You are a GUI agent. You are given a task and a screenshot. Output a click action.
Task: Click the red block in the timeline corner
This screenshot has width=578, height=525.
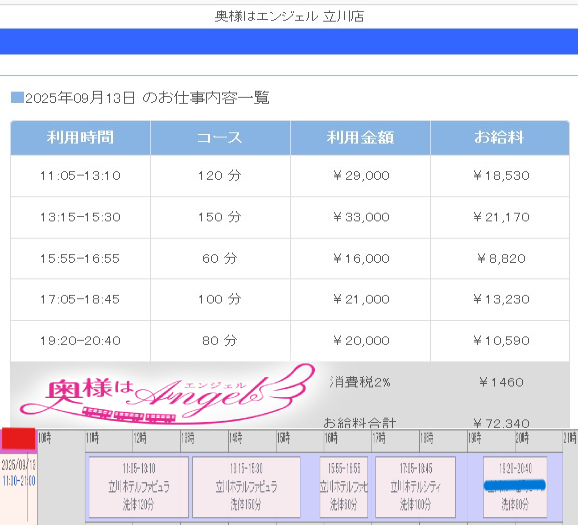(18, 439)
